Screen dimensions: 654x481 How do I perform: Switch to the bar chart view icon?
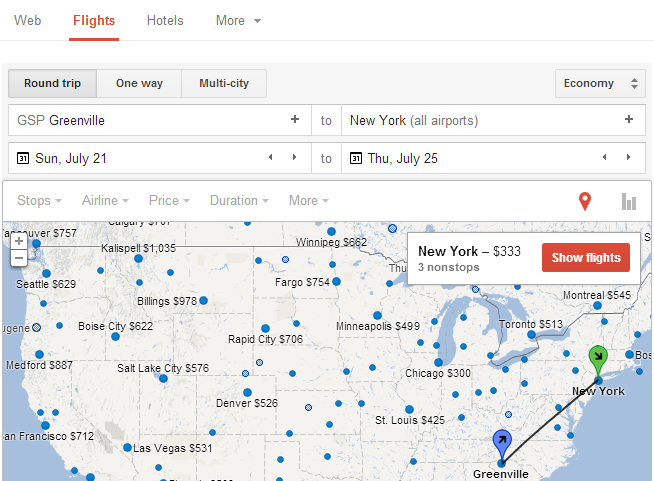click(628, 201)
